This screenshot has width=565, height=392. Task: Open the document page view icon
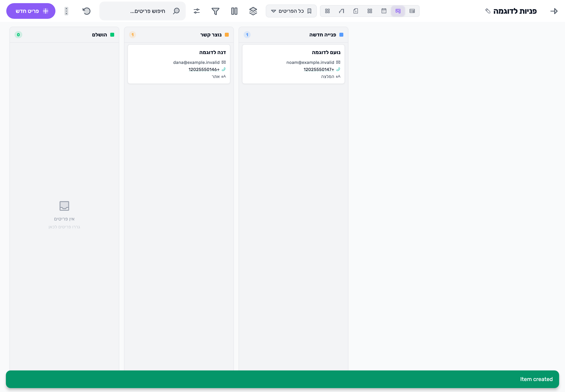click(x=355, y=11)
